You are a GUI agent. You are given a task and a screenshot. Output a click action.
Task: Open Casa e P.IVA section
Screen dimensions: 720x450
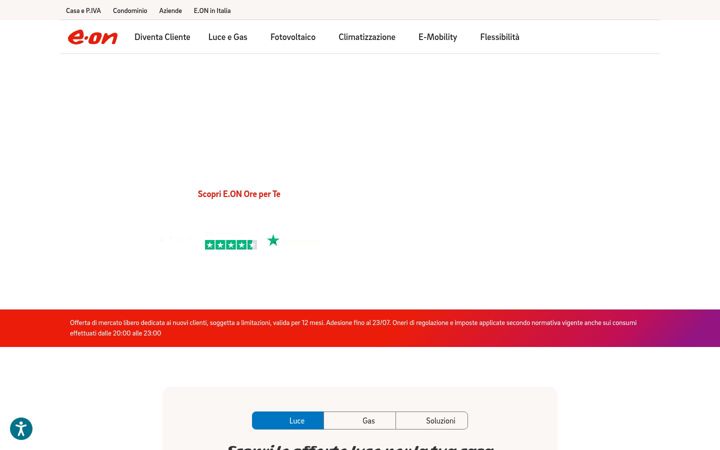(83, 11)
